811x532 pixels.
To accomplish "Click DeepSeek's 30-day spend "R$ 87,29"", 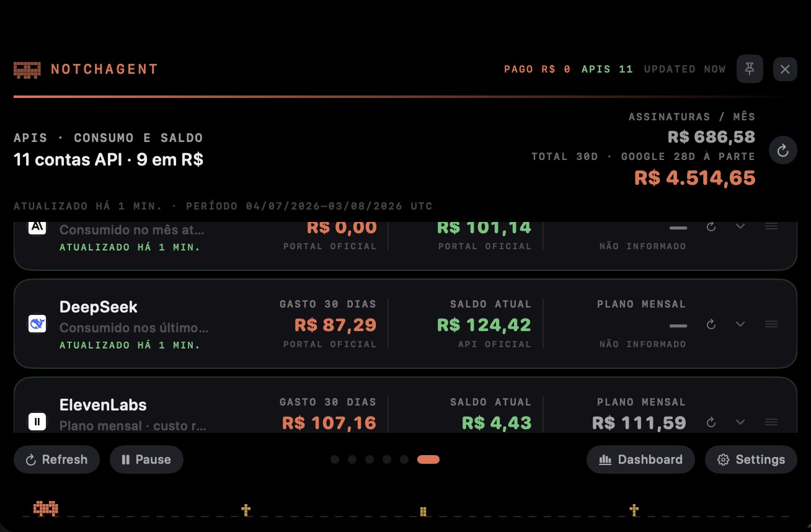I will (x=335, y=325).
